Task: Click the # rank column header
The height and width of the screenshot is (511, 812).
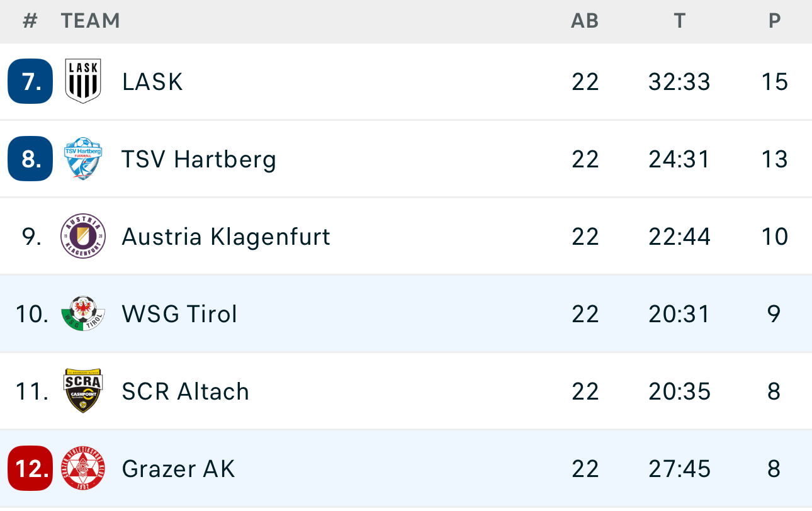Action: pyautogui.click(x=30, y=21)
